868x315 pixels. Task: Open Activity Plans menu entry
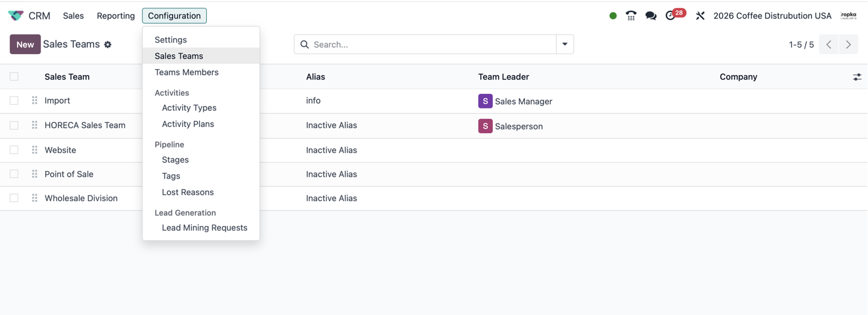201,124
